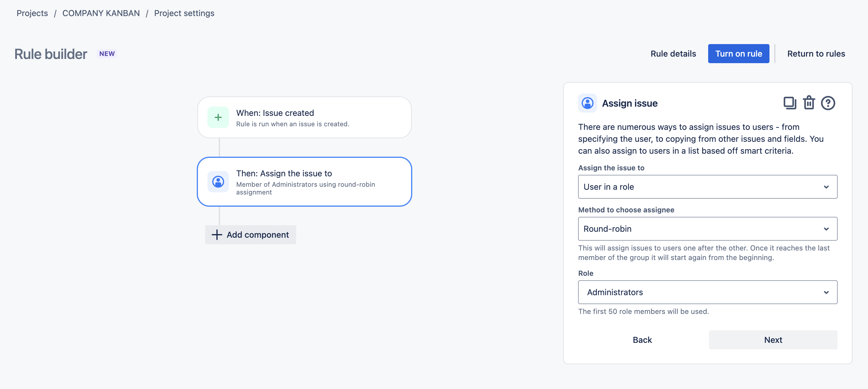Click chevron arrow on User in a role
The height and width of the screenshot is (389, 868).
coord(826,187)
